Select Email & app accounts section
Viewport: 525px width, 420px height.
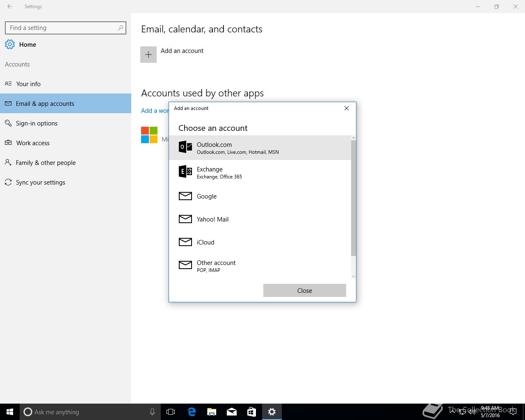click(x=66, y=103)
